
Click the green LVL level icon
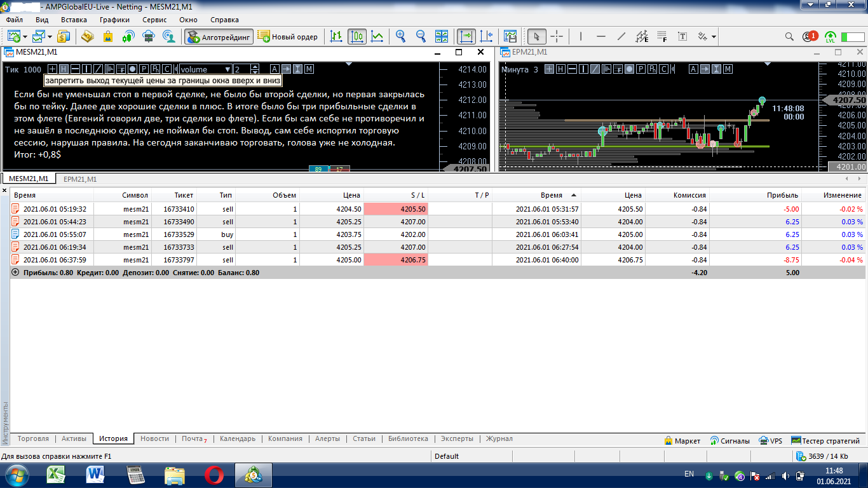coord(831,36)
